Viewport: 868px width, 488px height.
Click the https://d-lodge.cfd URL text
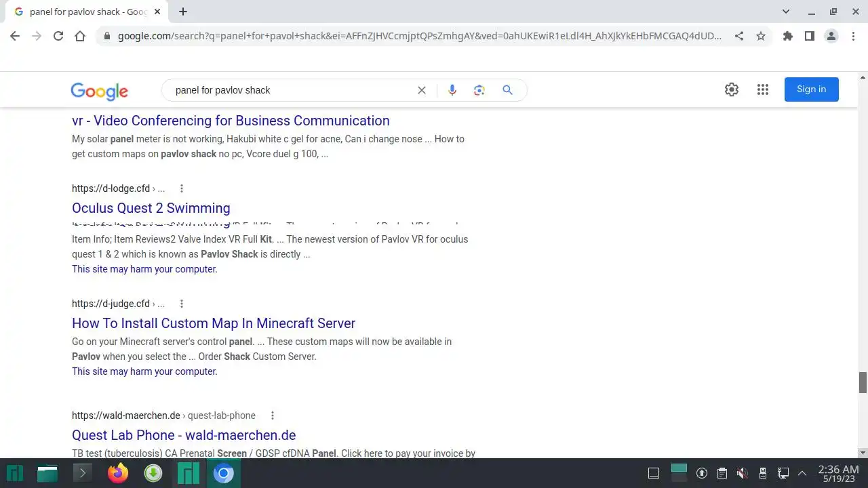tap(111, 188)
